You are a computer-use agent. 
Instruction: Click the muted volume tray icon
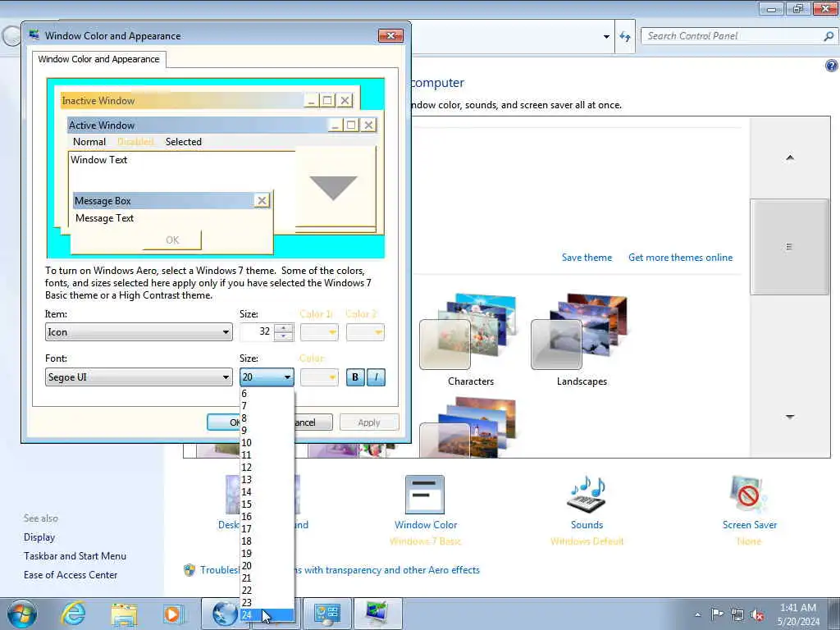[757, 614]
